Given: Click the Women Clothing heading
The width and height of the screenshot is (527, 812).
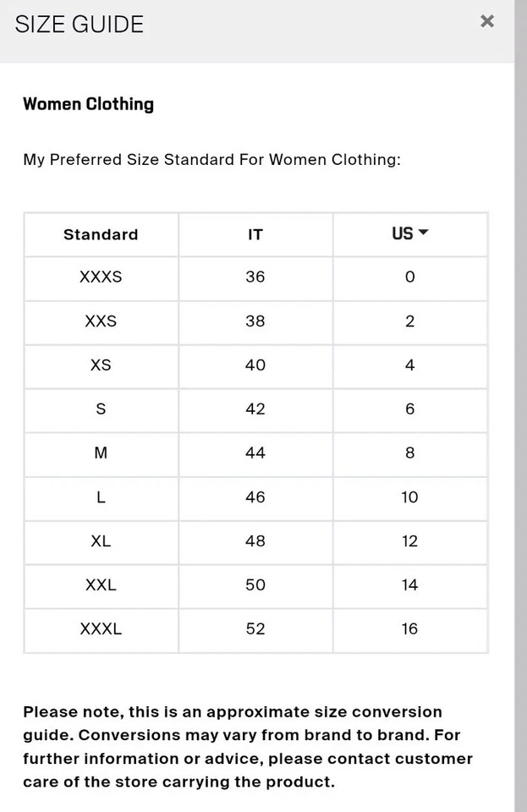Looking at the screenshot, I should (x=88, y=104).
